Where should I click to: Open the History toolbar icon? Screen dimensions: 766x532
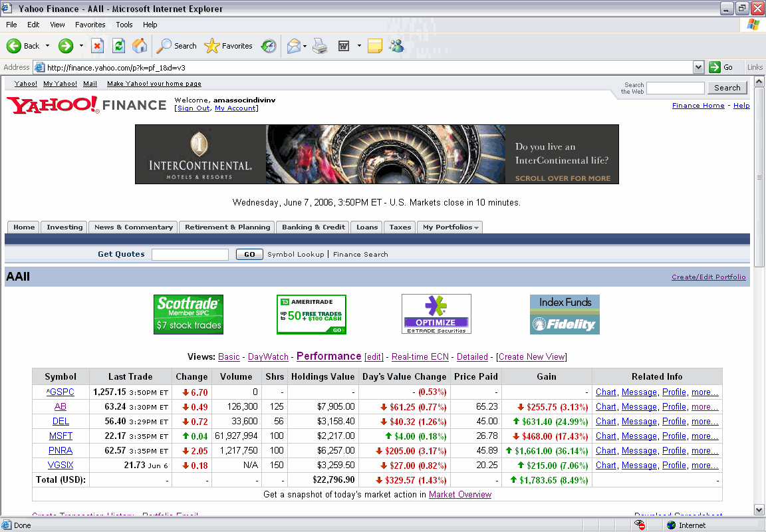pyautogui.click(x=269, y=46)
